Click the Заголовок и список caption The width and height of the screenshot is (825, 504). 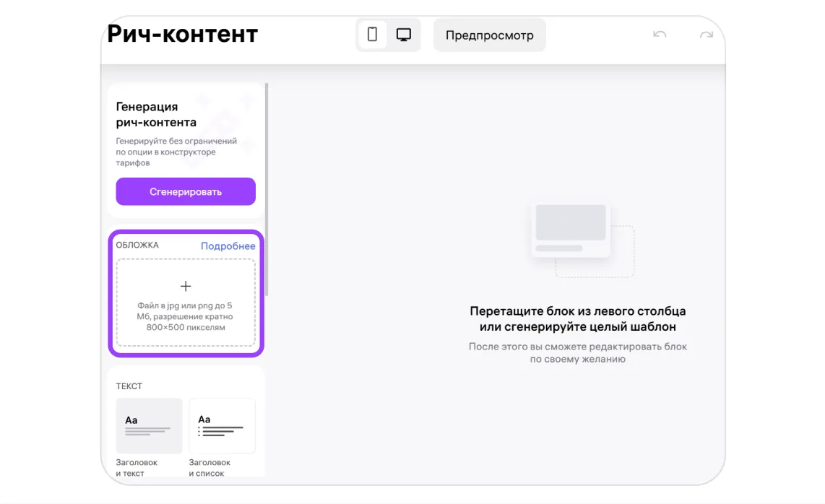tap(210, 468)
